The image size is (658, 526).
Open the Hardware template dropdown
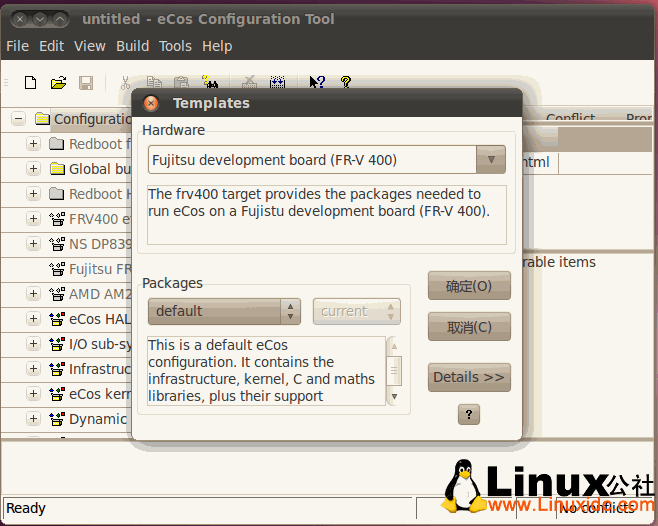pyautogui.click(x=490, y=160)
